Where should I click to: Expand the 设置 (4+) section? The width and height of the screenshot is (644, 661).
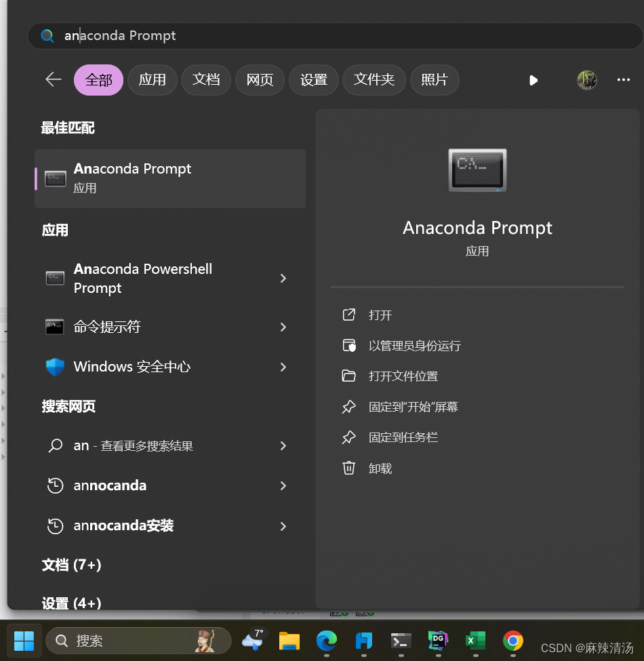click(x=72, y=603)
